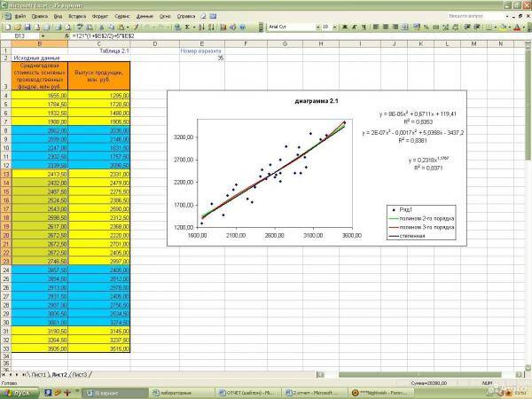Expand the Name Box B13 dropdown

pyautogui.click(x=43, y=35)
